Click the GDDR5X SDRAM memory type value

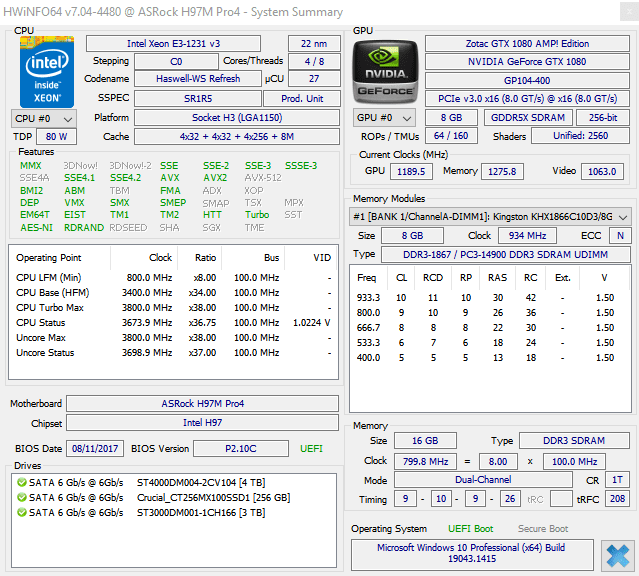tap(528, 118)
